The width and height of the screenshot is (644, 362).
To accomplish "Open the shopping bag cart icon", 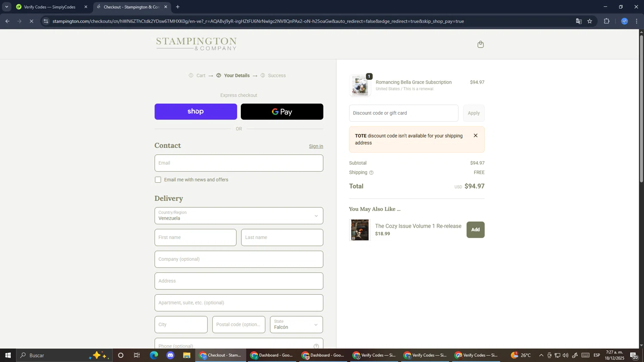I will [480, 45].
